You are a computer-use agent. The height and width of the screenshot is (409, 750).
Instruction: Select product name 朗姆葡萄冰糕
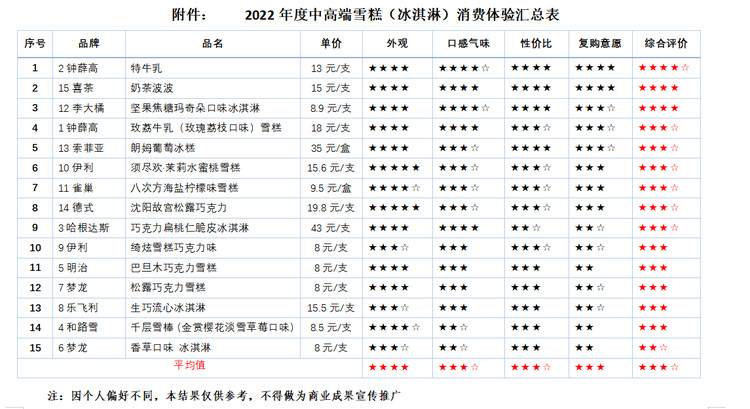[163, 148]
